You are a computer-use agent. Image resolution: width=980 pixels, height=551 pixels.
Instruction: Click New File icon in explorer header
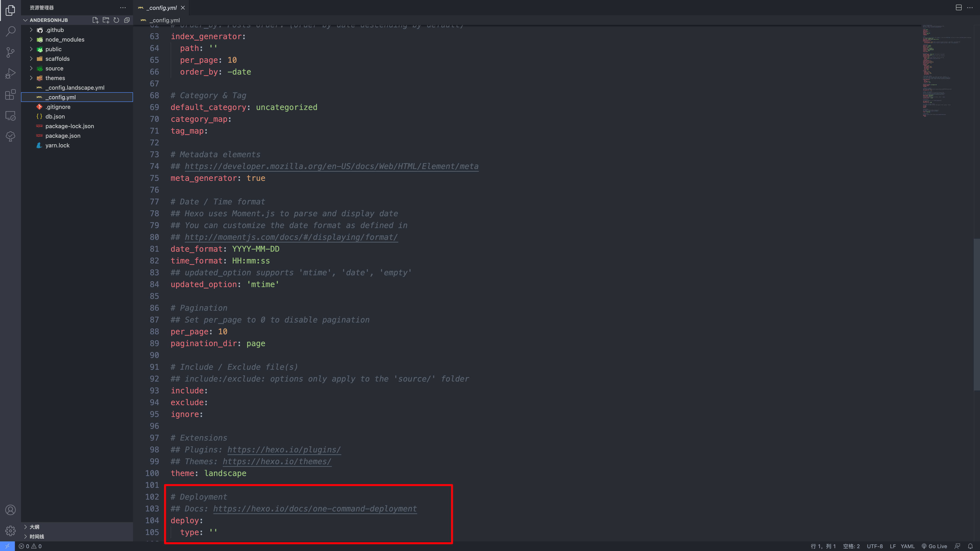(95, 20)
